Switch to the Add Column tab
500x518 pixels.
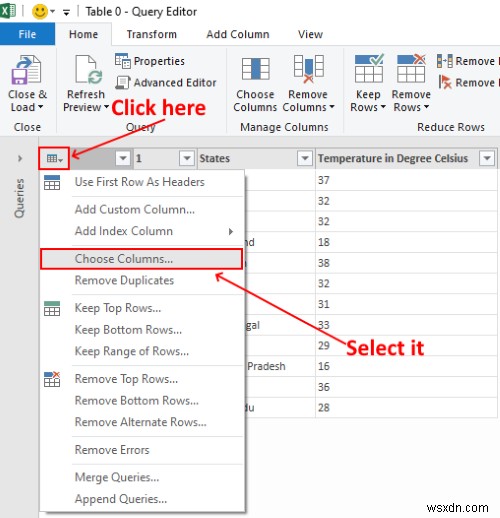click(238, 34)
